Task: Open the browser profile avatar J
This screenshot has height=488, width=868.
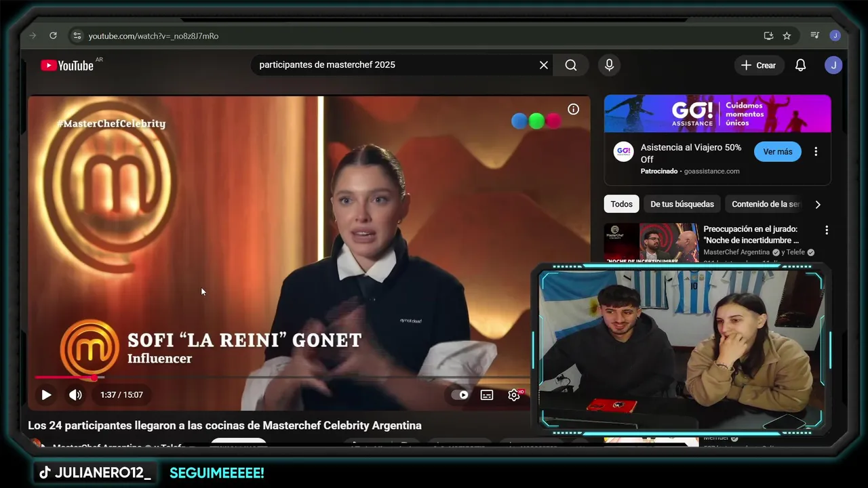Action: pos(835,36)
